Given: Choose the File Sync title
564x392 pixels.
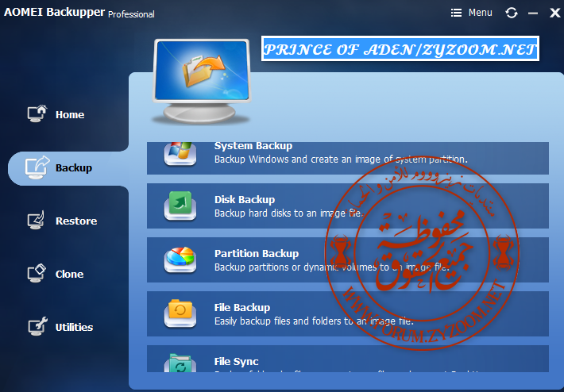Looking at the screenshot, I should 236,362.
